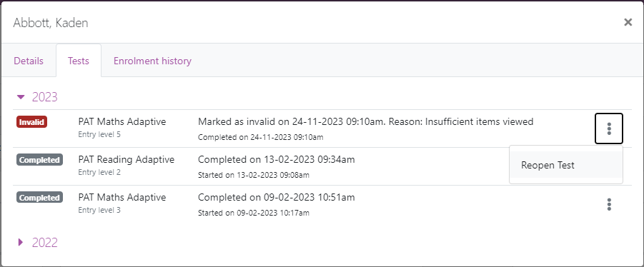Click the 2023 year heading
This screenshot has height=267, width=644.
coord(45,97)
